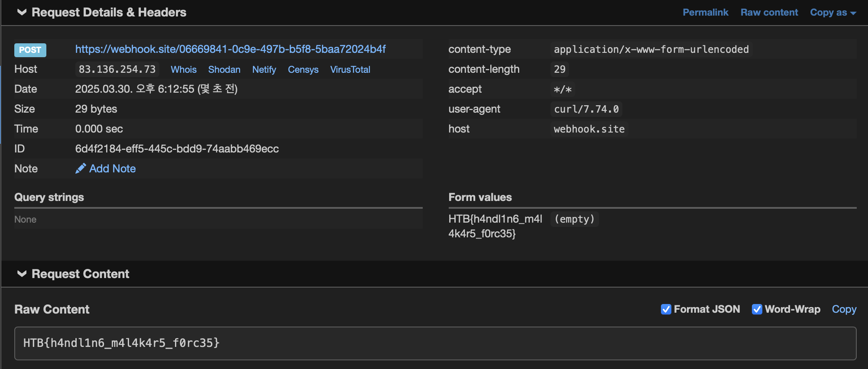
Task: Open the webhook.site request URL
Action: click(x=230, y=49)
